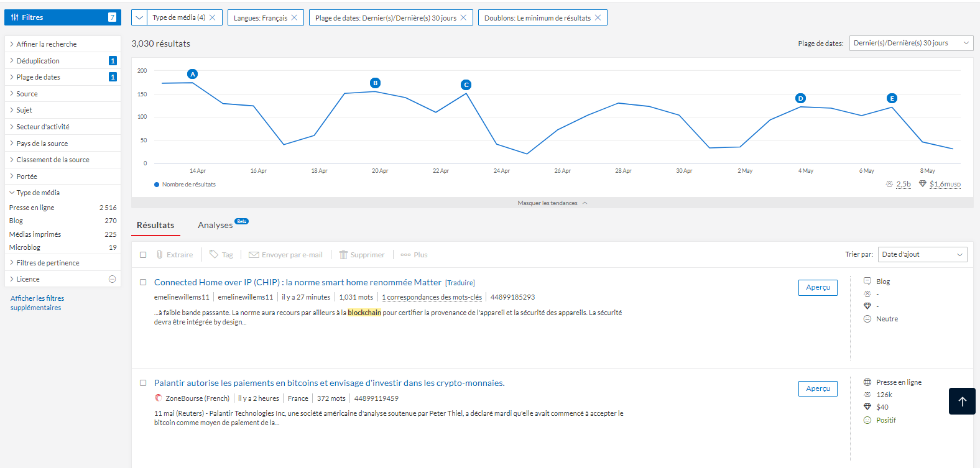The image size is (980, 468).
Task: Open Aperçu for Palantir article
Action: (x=818, y=388)
